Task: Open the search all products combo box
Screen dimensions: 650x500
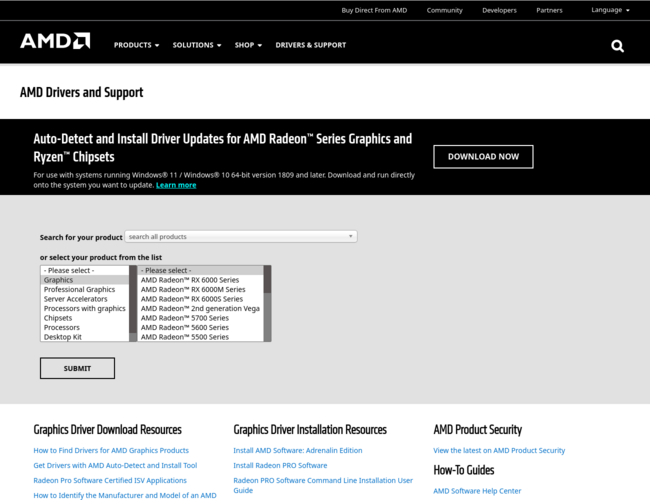Action: (241, 236)
